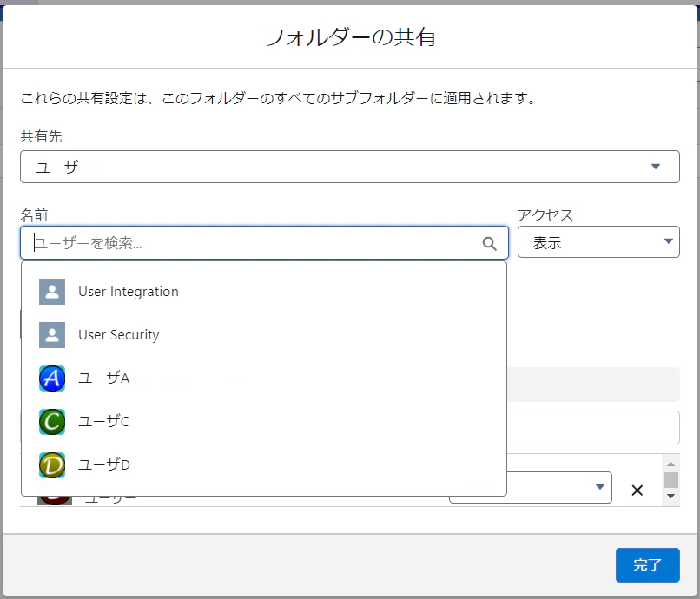
Task: Select User Security avatar icon
Action: point(52,335)
